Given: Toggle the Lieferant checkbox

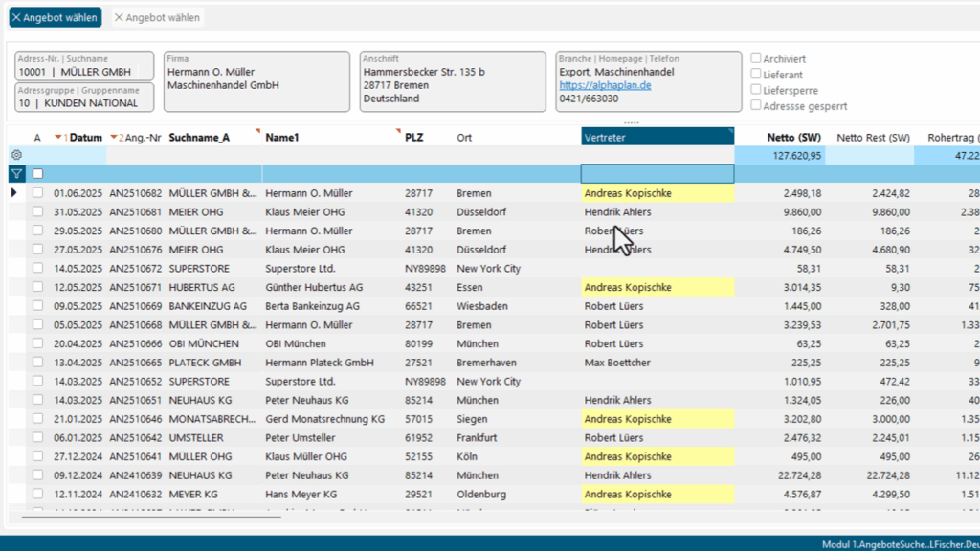Looking at the screenshot, I should click(x=756, y=74).
